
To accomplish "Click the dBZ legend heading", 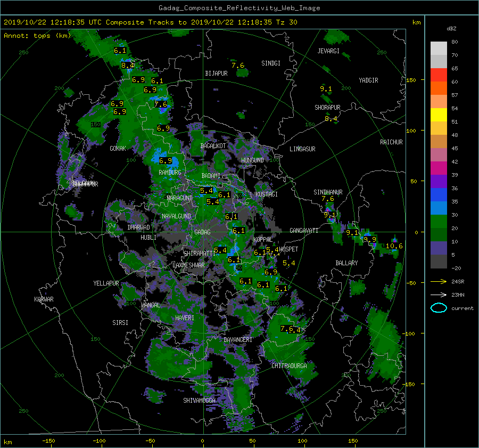I will [451, 29].
